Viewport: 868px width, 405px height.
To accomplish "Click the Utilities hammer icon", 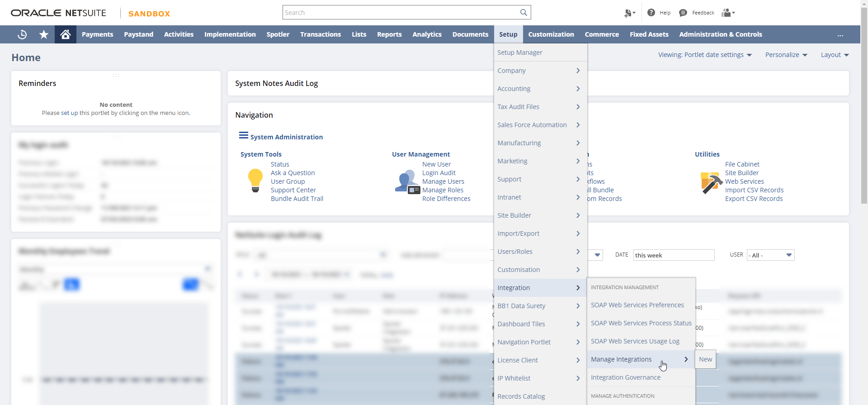I will (711, 183).
